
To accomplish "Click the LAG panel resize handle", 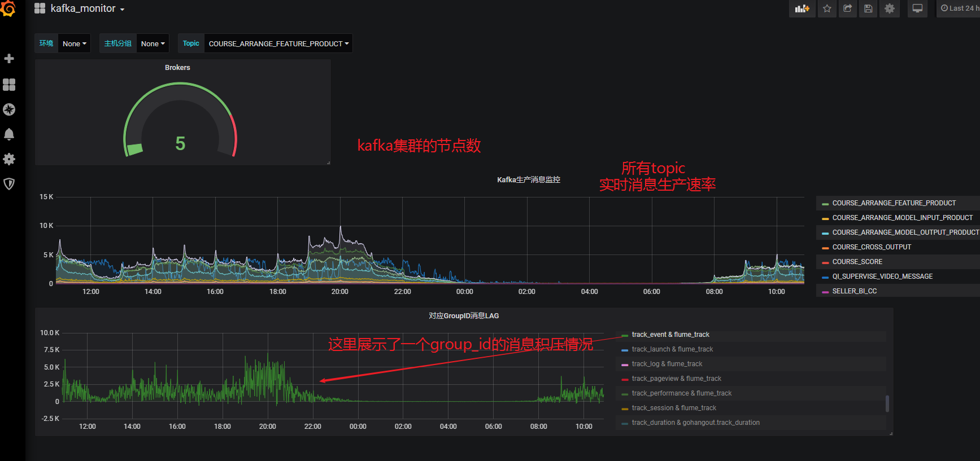I will (x=891, y=433).
